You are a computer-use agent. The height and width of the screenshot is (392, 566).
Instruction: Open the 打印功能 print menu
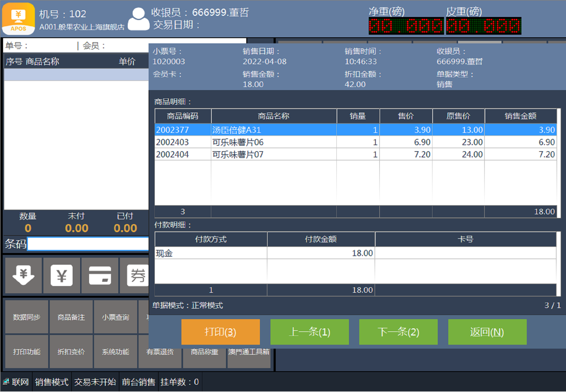pos(27,352)
